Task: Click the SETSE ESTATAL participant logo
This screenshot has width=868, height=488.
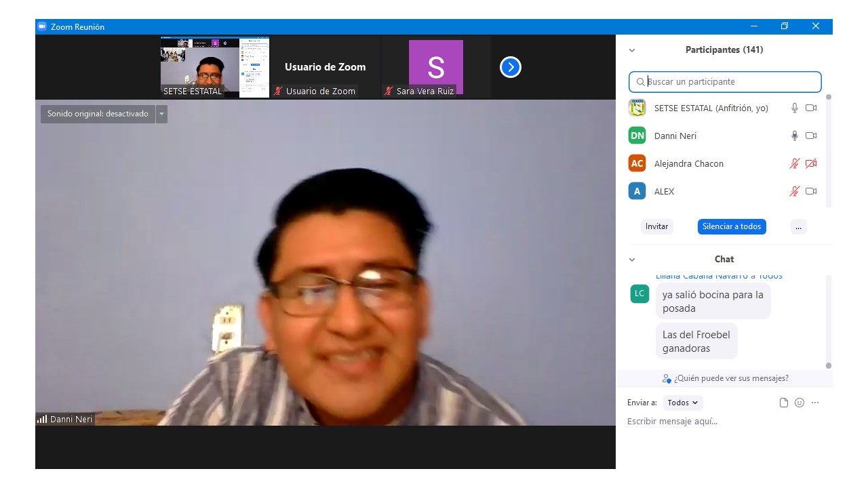Action: (637, 108)
